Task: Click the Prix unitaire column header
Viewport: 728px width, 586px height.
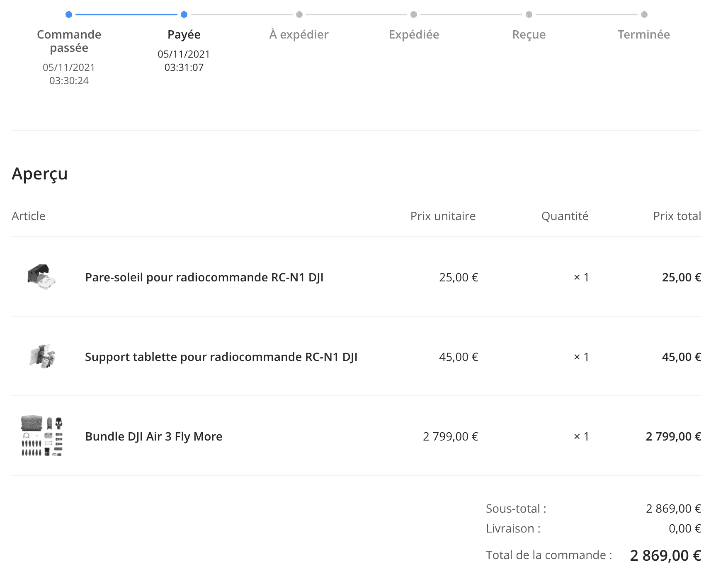Action: [443, 216]
